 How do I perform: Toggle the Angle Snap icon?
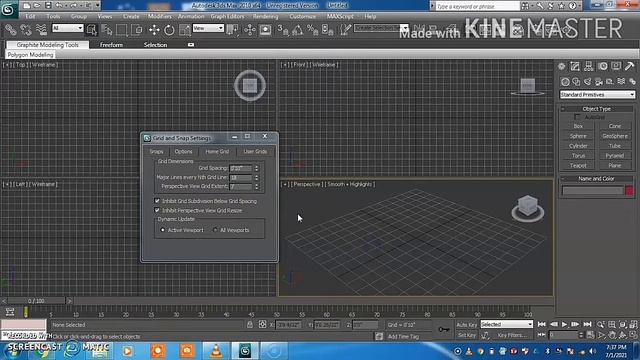[x=298, y=29]
